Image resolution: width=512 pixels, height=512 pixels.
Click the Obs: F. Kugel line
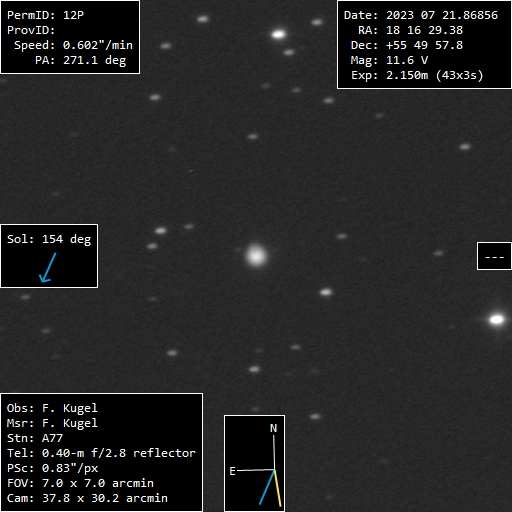52,408
